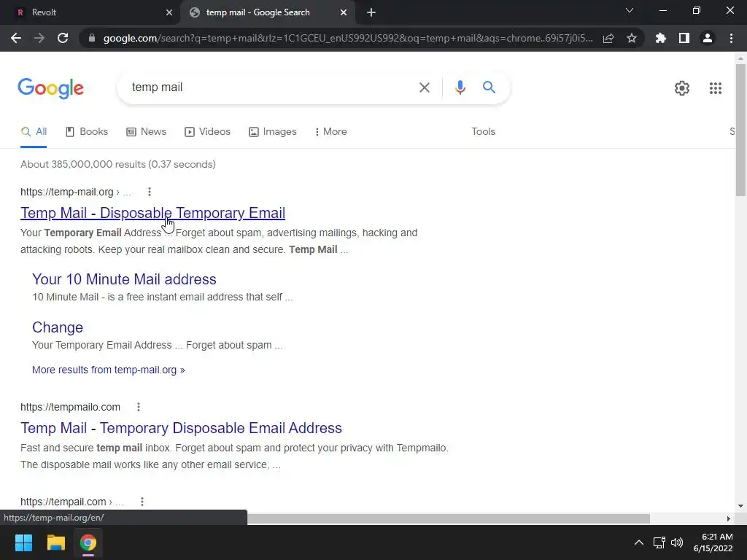Screen dimensions: 747x560
Task: Clear the search box with the X
Action: [424, 87]
